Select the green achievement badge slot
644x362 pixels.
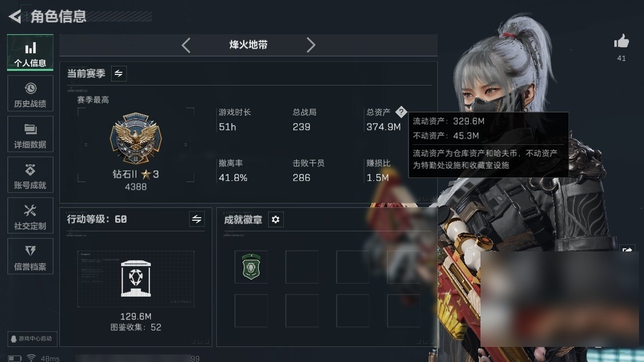(x=251, y=266)
